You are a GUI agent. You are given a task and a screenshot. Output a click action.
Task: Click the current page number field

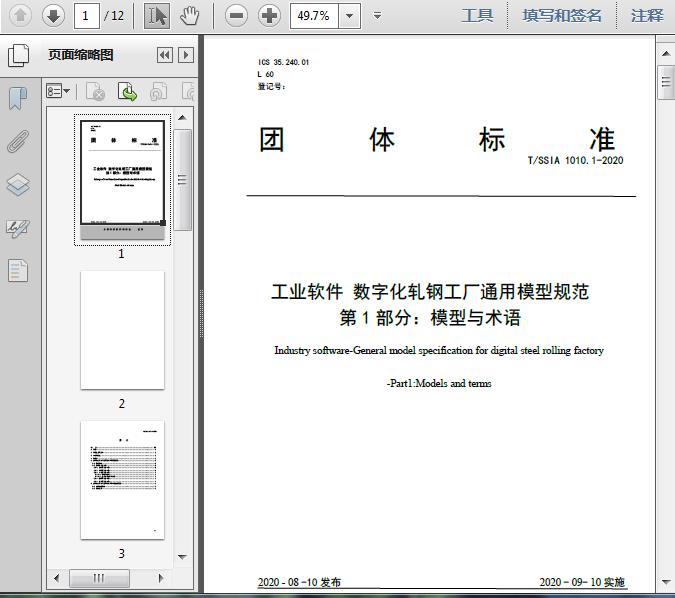coord(87,16)
